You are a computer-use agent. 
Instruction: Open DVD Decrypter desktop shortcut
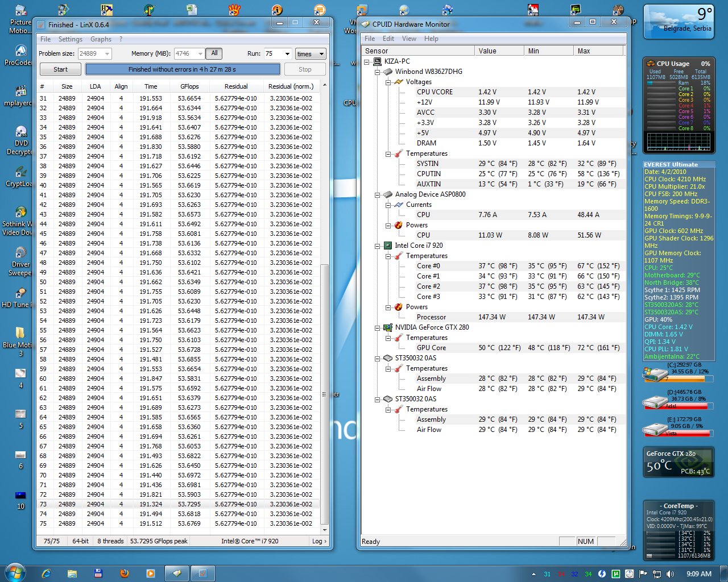click(x=20, y=140)
